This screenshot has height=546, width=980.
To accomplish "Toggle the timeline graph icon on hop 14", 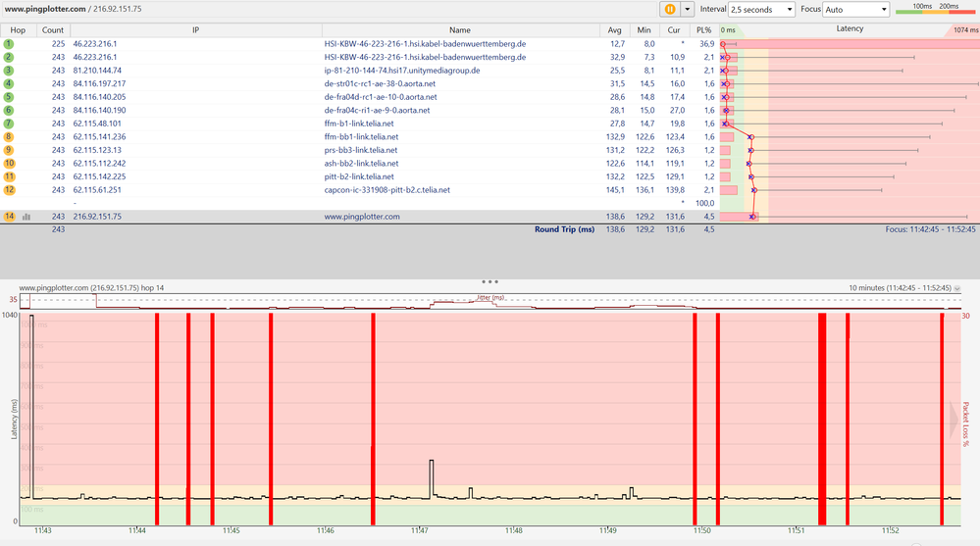I will pos(26,217).
